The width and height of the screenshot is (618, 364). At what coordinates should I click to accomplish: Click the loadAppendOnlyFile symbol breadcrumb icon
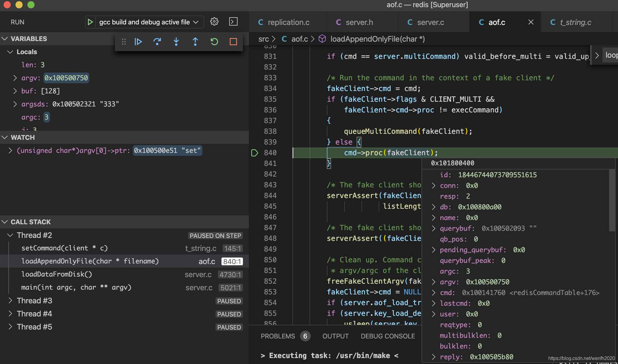pyautogui.click(x=322, y=39)
